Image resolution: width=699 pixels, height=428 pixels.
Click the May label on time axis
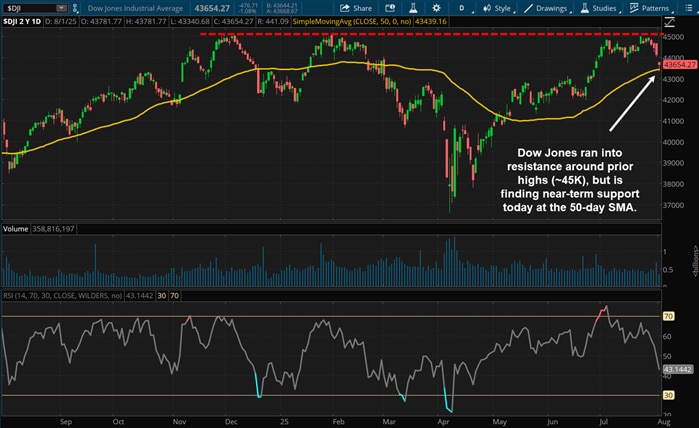click(500, 422)
